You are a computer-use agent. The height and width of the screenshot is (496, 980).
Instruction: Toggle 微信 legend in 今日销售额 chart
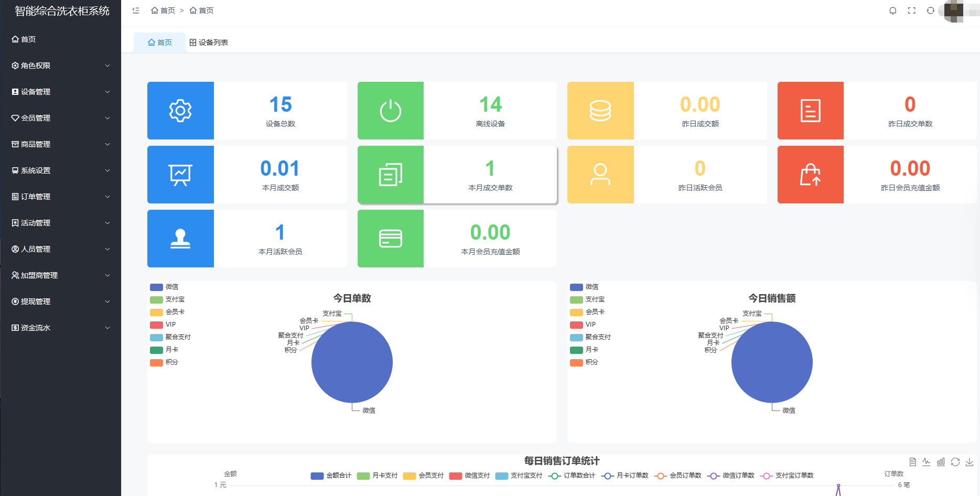(584, 287)
